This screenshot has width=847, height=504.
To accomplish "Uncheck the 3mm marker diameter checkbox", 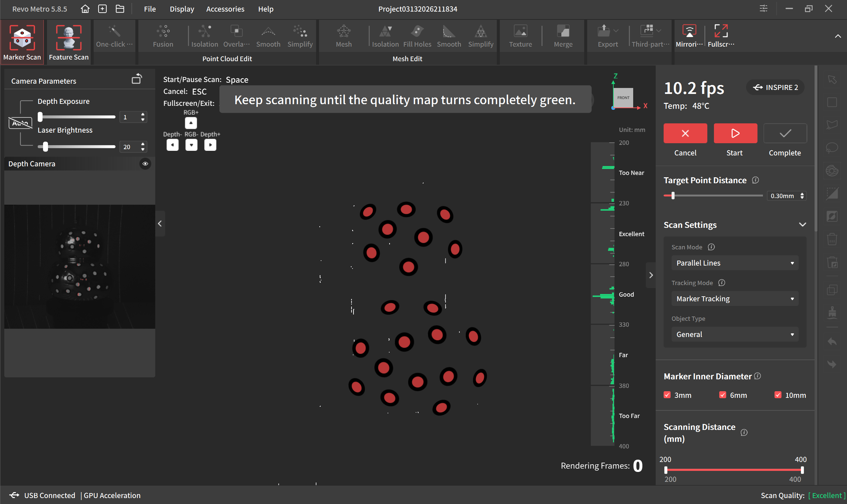I will tap(667, 395).
